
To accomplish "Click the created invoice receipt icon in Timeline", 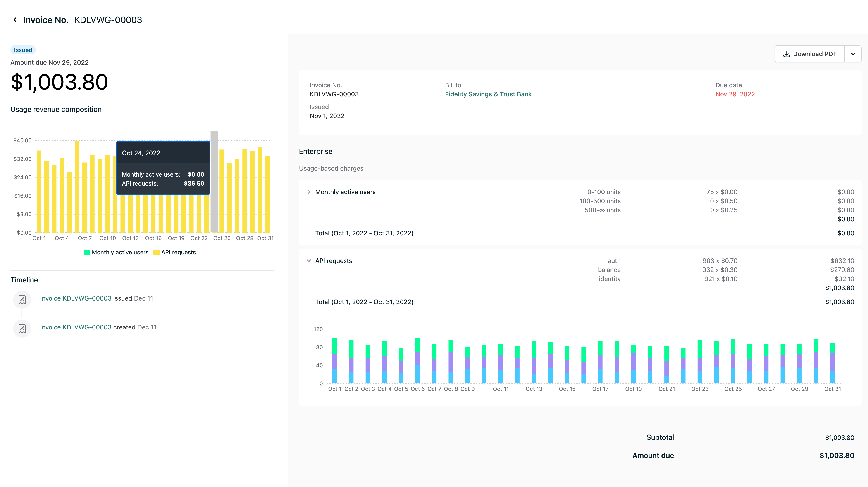I will tap(22, 328).
